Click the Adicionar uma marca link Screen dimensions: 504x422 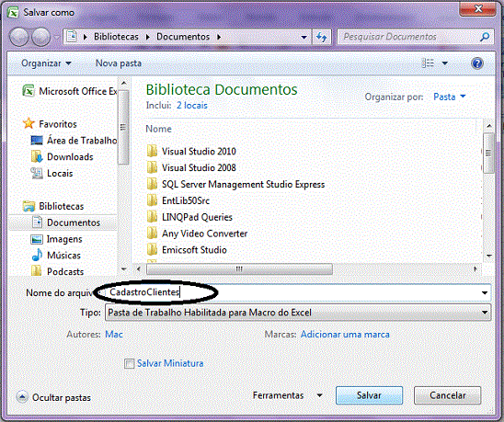point(345,335)
